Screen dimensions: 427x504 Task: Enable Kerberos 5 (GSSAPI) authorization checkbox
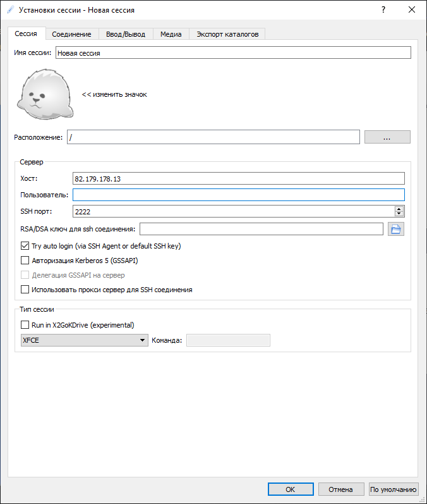[25, 260]
